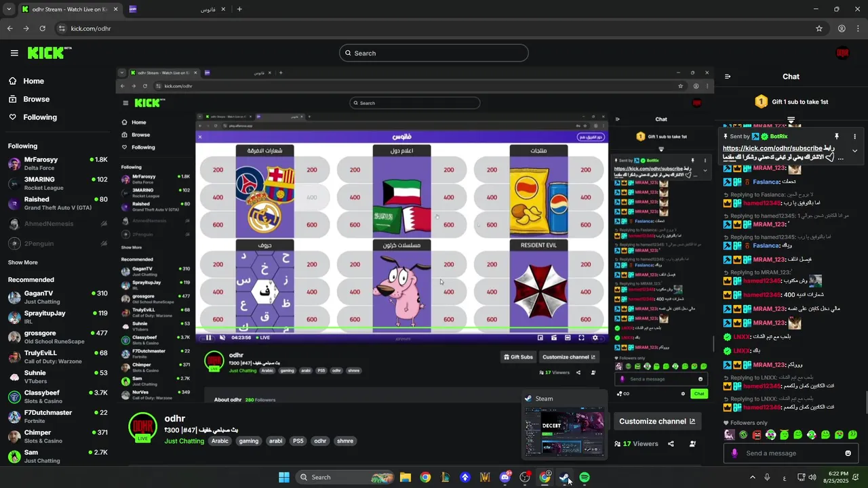This screenshot has height=488, width=868.
Task: Click the chat message input field
Action: pos(791,453)
